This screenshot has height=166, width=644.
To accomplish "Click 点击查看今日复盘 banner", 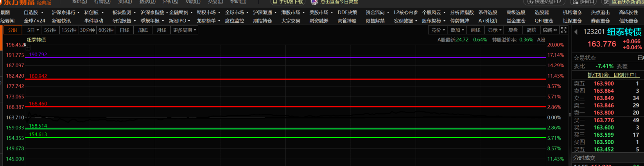I will tap(335, 2).
